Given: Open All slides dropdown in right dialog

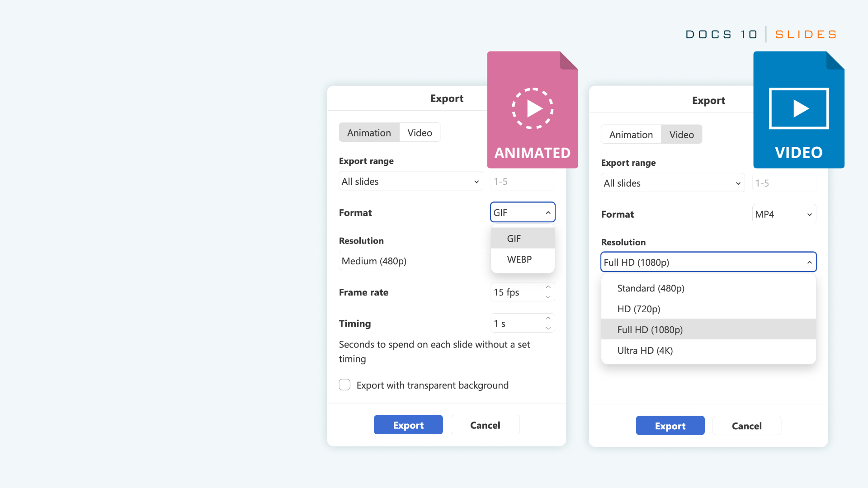Looking at the screenshot, I should (x=673, y=183).
